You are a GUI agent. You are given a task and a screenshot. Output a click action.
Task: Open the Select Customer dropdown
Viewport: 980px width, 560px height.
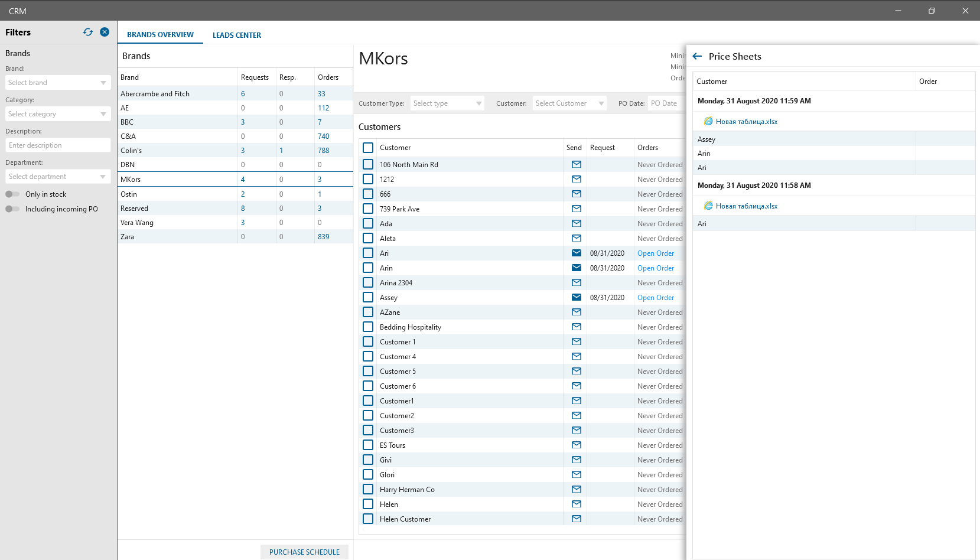coord(569,103)
